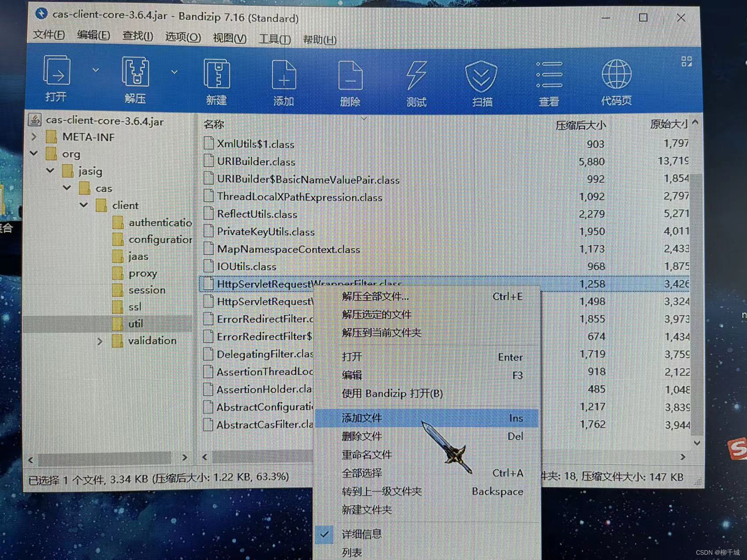
Task: Click the Code page (代码页) globe icon
Action: pos(617,75)
